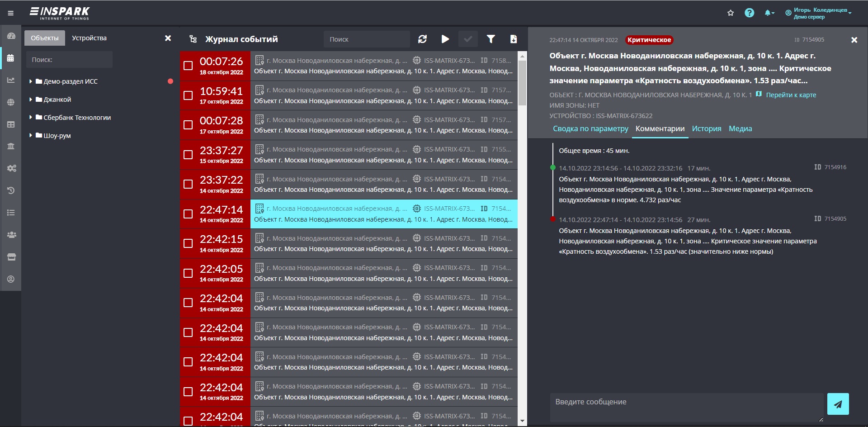Switch to the Устройства tab

pos(89,38)
